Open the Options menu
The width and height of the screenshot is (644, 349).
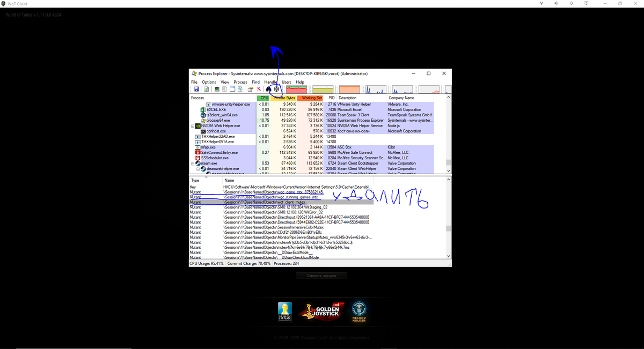tap(209, 82)
